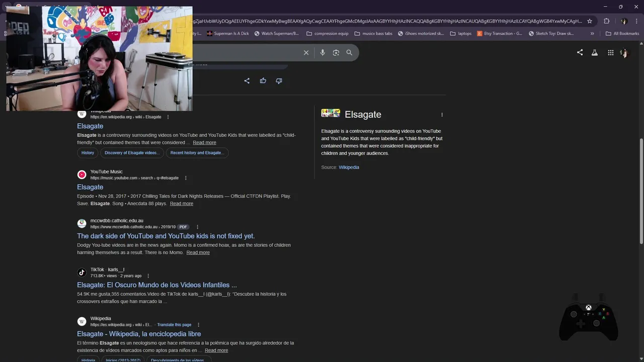The width and height of the screenshot is (644, 362).
Task: Open 'Elsagate - Wikipedia, la enciclopedia libre' result
Action: click(x=139, y=334)
